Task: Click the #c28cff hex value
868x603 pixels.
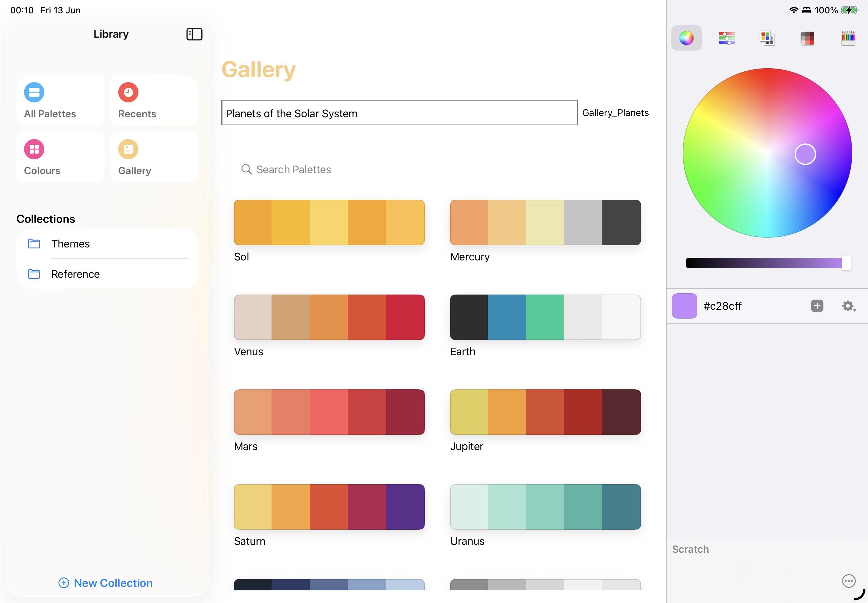Action: (x=723, y=306)
